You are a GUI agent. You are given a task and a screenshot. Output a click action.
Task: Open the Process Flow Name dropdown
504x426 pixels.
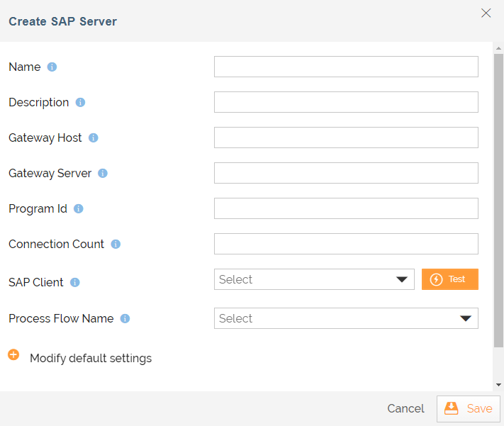click(346, 318)
